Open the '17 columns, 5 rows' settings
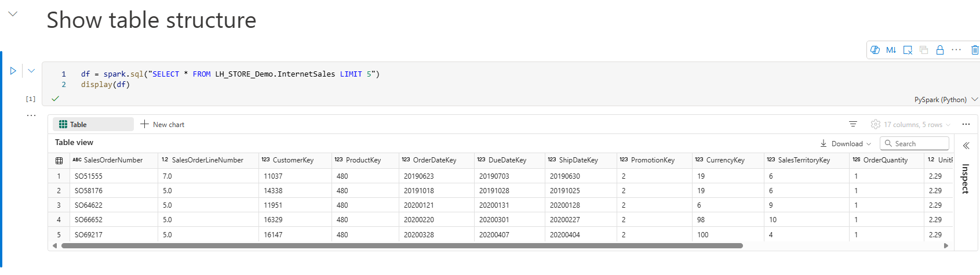 (910, 124)
